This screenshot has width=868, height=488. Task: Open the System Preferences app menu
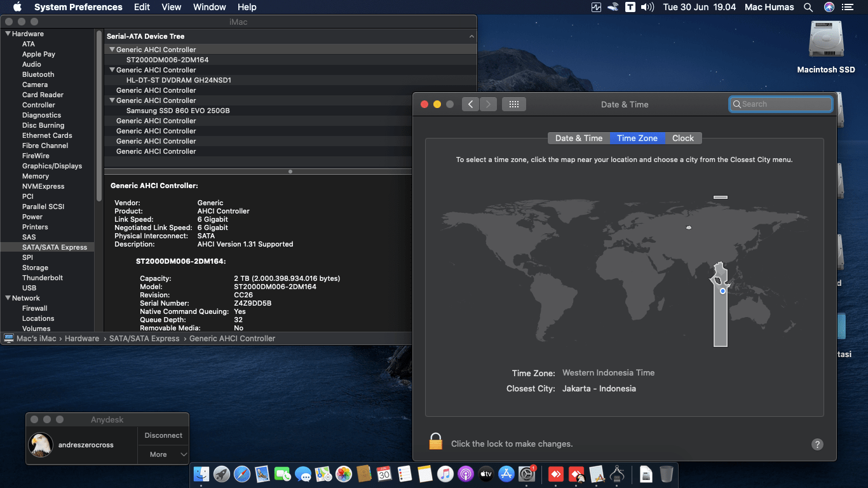coord(78,7)
